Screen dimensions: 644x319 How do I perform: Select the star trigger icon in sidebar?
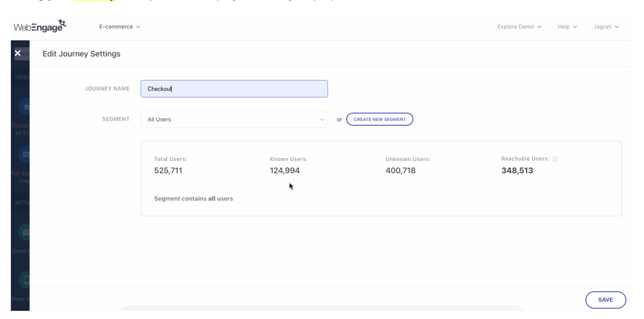pos(25,106)
